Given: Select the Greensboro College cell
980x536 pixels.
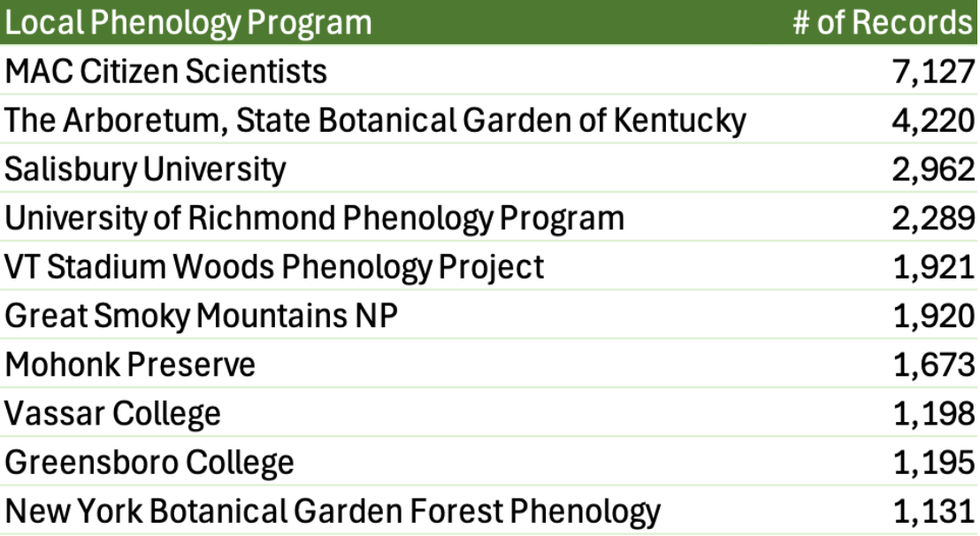Looking at the screenshot, I should point(149,462).
